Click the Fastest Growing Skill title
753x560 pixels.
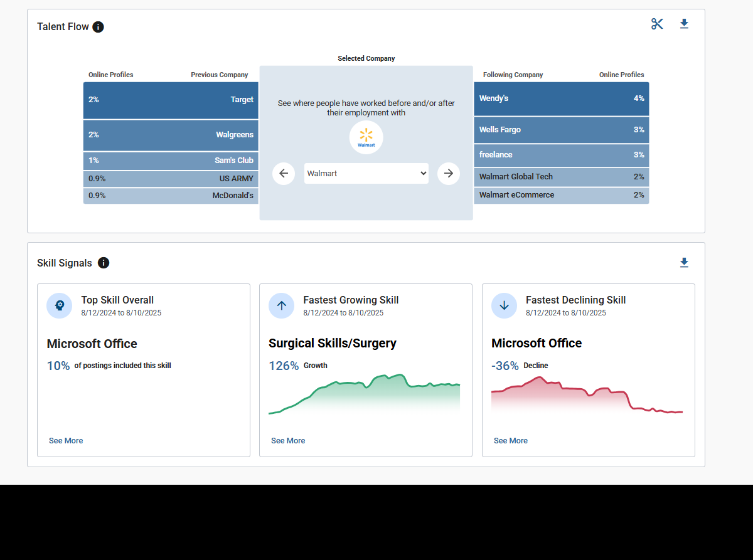pyautogui.click(x=351, y=300)
